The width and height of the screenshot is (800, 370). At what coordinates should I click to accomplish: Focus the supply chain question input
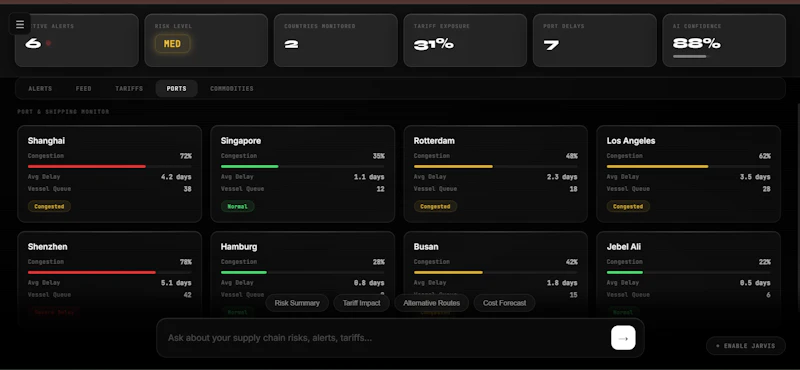385,338
